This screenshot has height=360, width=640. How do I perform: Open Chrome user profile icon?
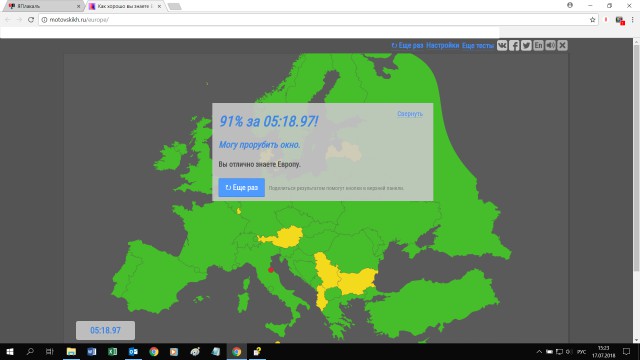tap(570, 5)
